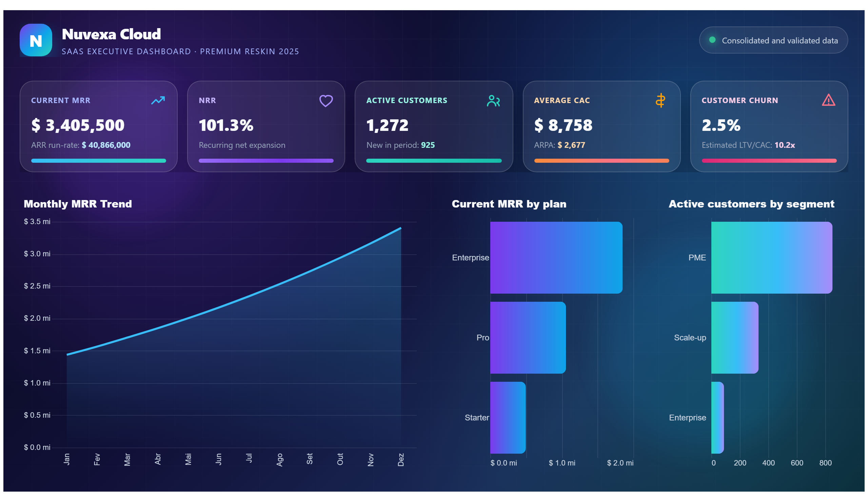Click the 1,272 active customers value
Viewport: 868px width, 495px height.
387,125
